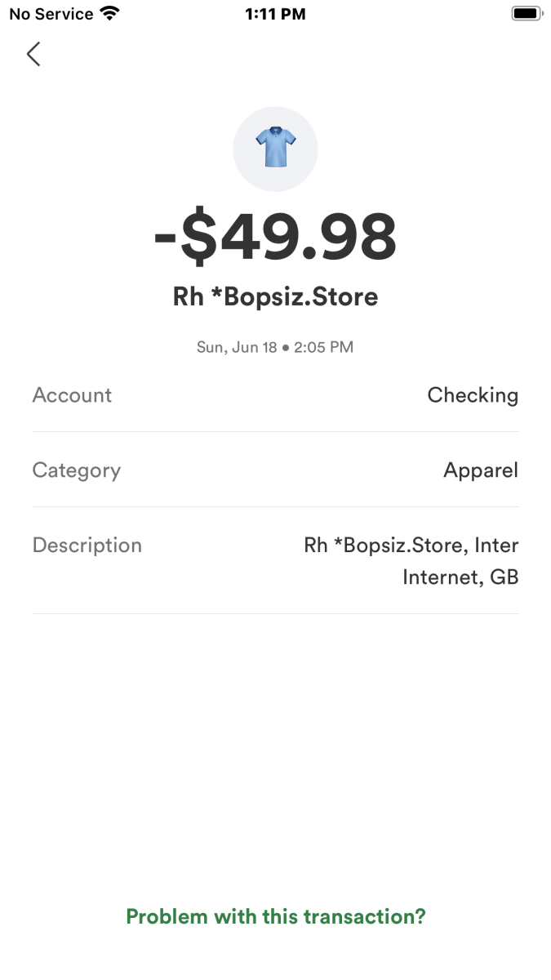Tap the Account row label
This screenshot has width=551, height=980.
[72, 395]
